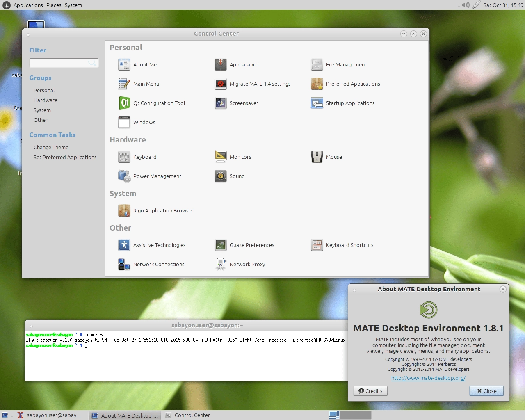Screen dimensions: 525x420
Task: Switch to the second workspace
Action: (345, 415)
